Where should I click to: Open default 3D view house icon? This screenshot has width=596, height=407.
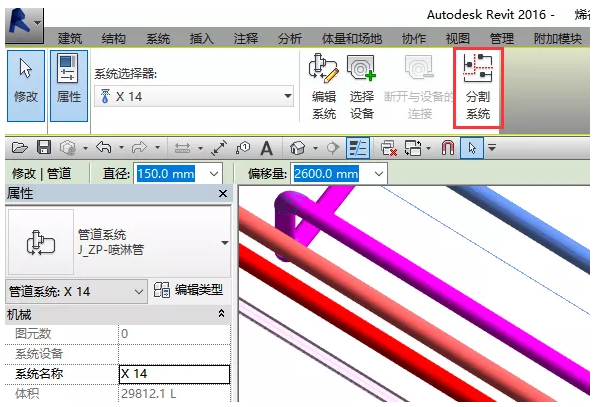pos(297,148)
